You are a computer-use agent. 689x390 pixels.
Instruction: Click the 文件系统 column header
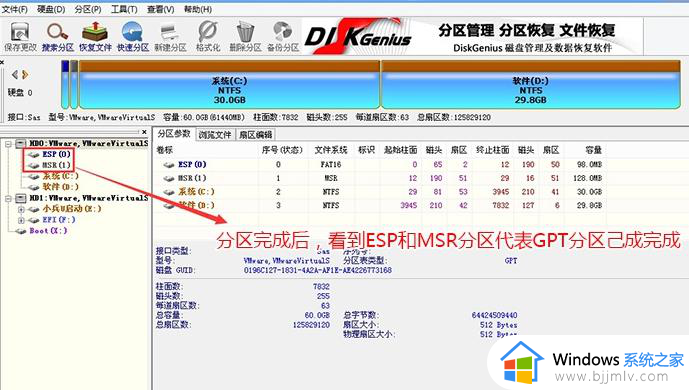330,150
